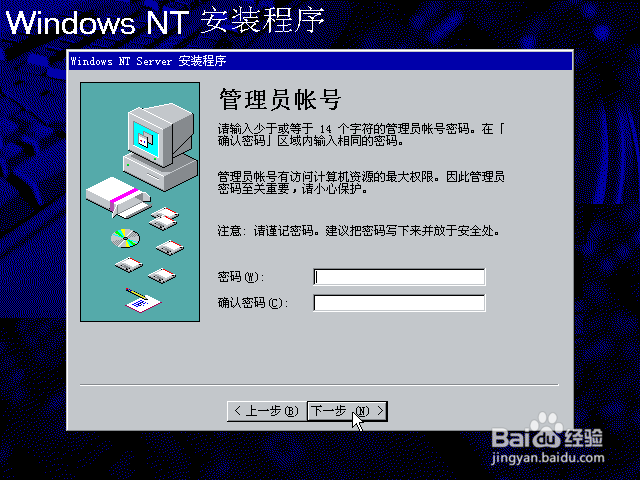Click the floppy disk directly below the CD
Viewport: 640px width, 480px height.
coord(129,265)
